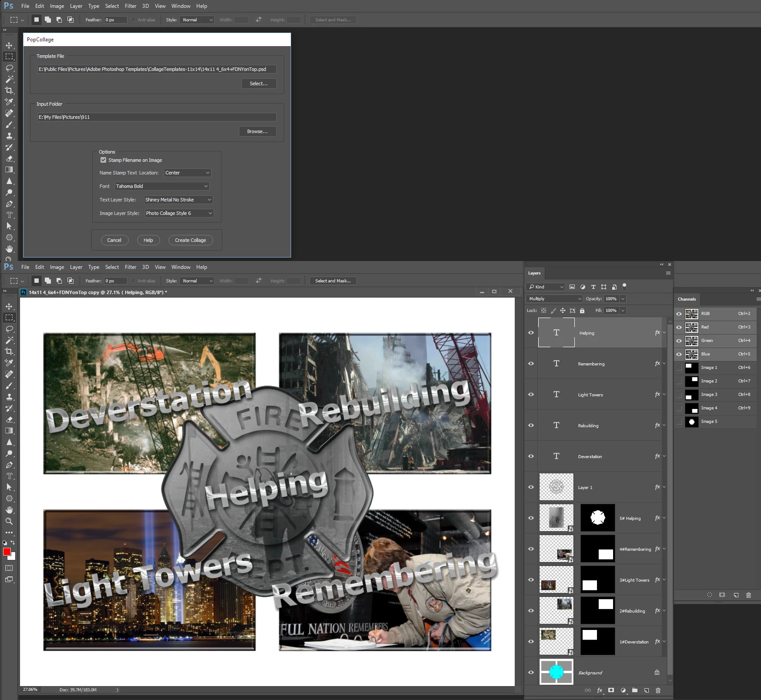Viewport: 761px width, 700px height.
Task: Select the Magic Wand tool in lower toolbar
Action: [9, 340]
